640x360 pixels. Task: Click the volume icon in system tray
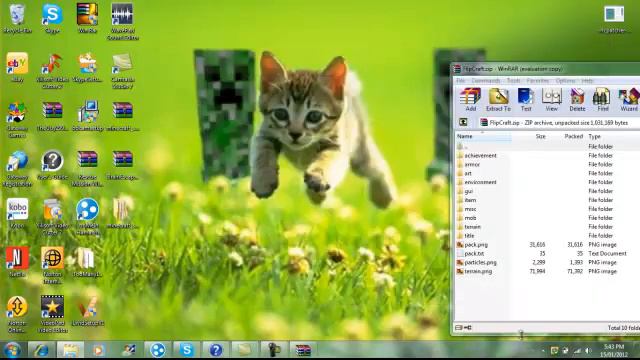[x=589, y=351]
